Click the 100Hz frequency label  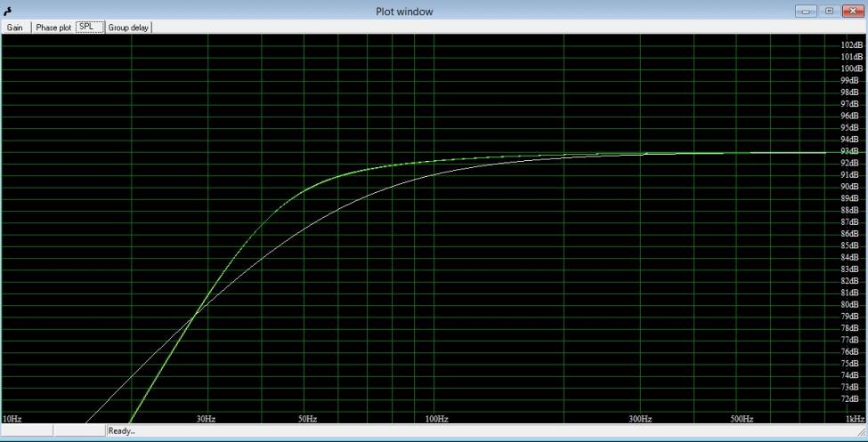tap(436, 419)
